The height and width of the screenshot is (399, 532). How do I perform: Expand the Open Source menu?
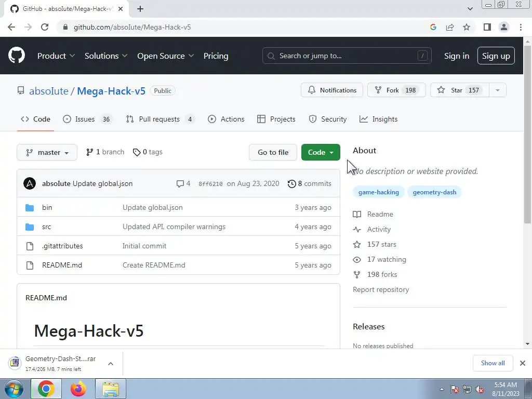pos(165,56)
